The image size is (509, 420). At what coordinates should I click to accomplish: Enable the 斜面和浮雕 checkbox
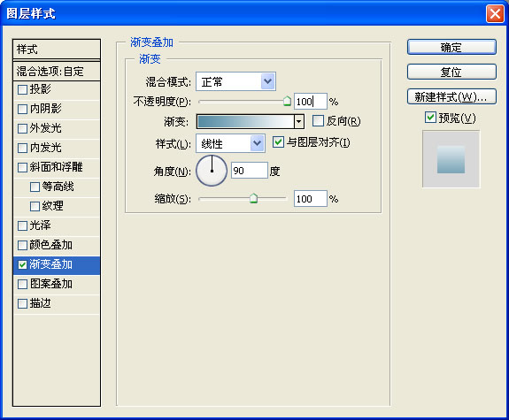click(x=22, y=167)
